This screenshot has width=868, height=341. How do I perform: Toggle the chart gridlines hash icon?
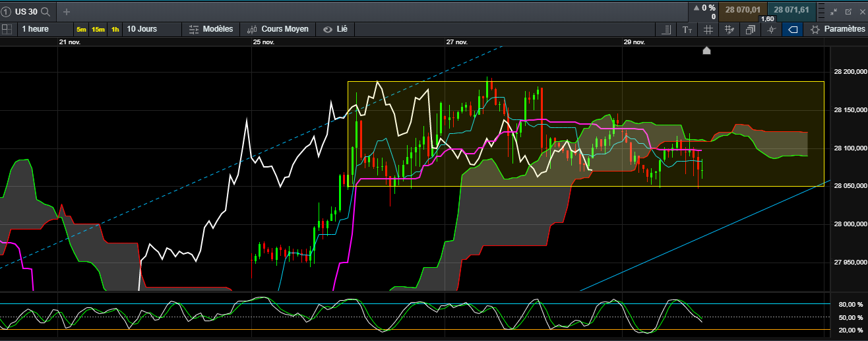pyautogui.click(x=708, y=30)
